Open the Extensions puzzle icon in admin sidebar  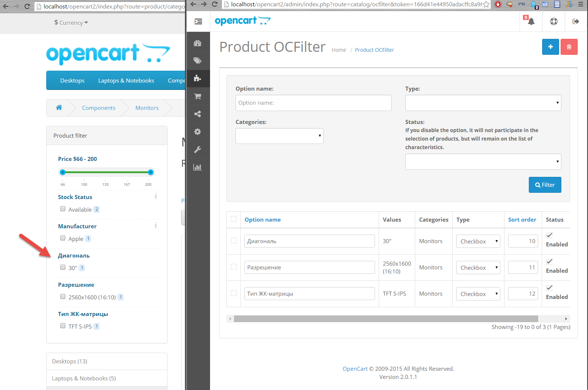pos(197,78)
